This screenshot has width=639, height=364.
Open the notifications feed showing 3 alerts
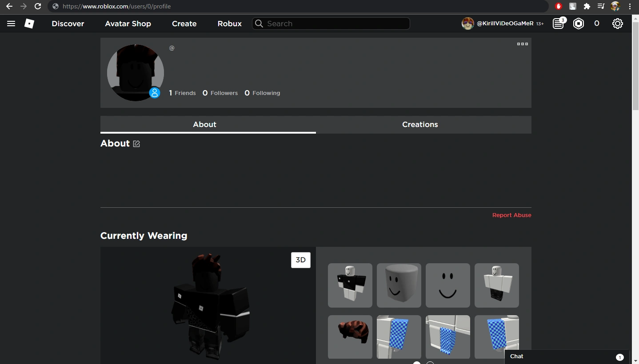[x=559, y=23]
